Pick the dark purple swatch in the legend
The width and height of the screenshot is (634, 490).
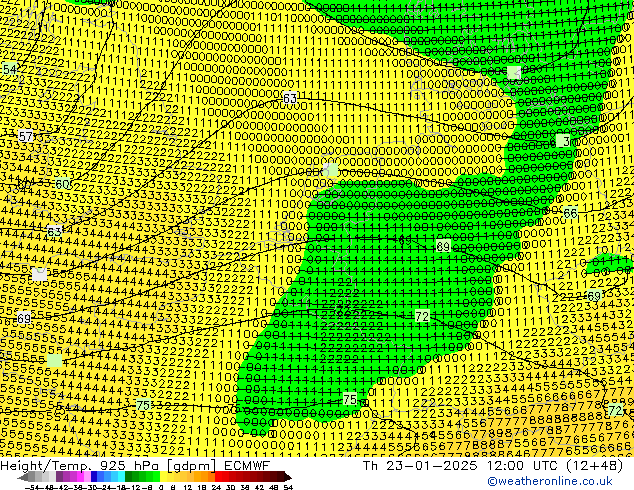coord(59,477)
